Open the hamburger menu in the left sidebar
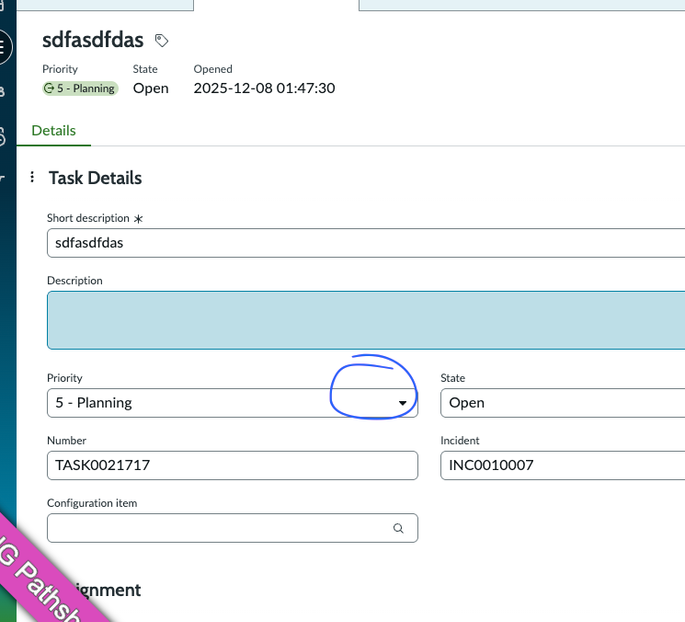This screenshot has height=622, width=685. [4, 46]
